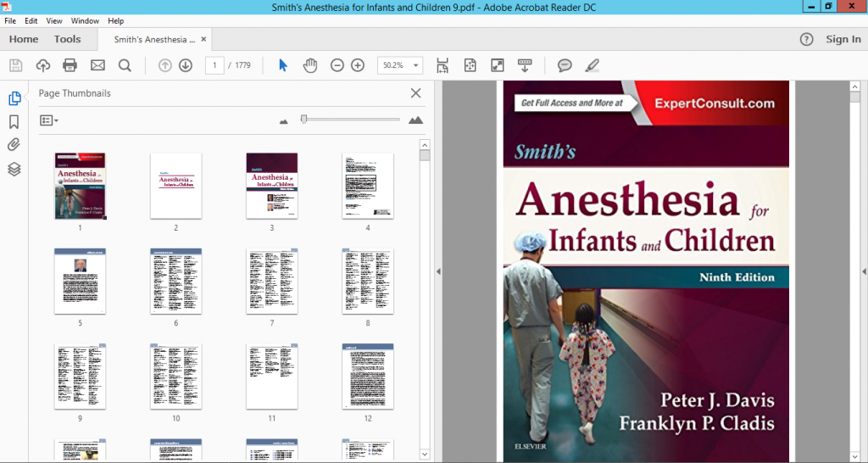Viewport: 868px width, 463px height.
Task: Select page 1 cover thumbnail
Action: click(x=80, y=186)
